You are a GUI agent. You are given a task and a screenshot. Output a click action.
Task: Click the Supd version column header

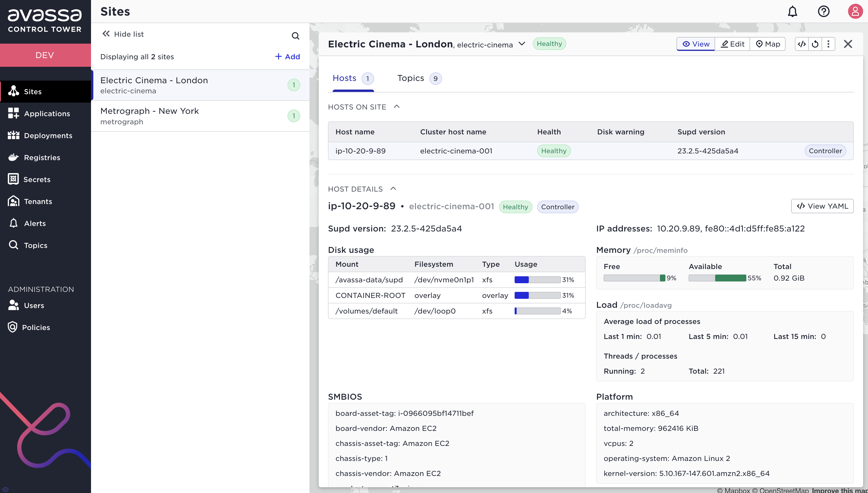pos(701,132)
